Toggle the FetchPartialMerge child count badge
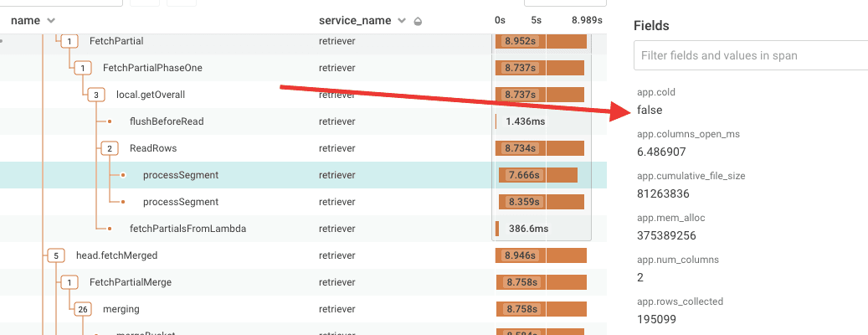Viewport: 868px width, 335px height. click(70, 282)
